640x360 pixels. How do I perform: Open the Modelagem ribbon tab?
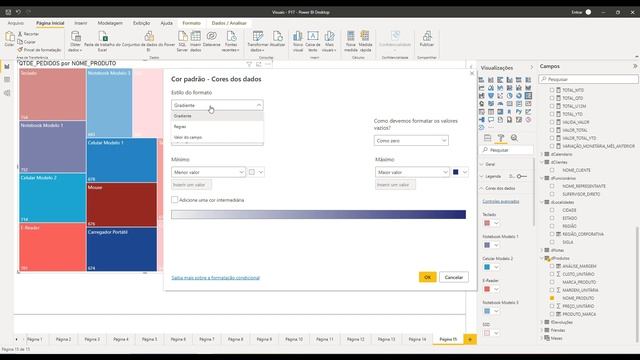(110, 23)
